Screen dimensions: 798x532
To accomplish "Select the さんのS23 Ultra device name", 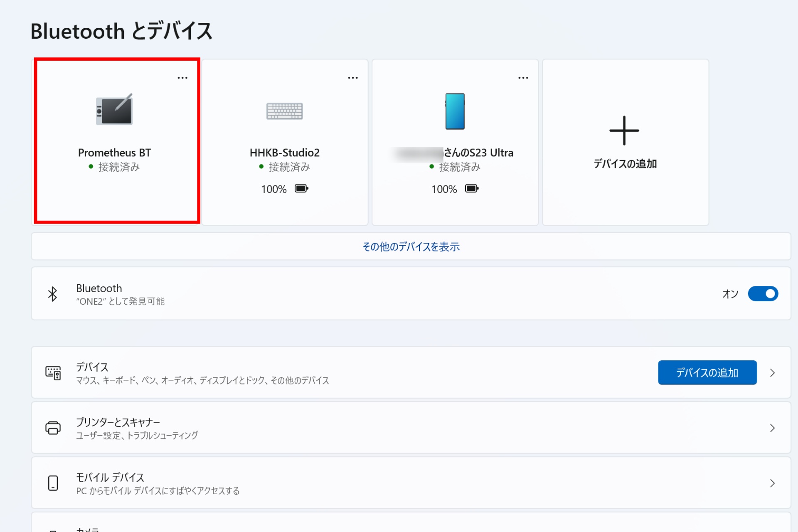I will pyautogui.click(x=478, y=153).
